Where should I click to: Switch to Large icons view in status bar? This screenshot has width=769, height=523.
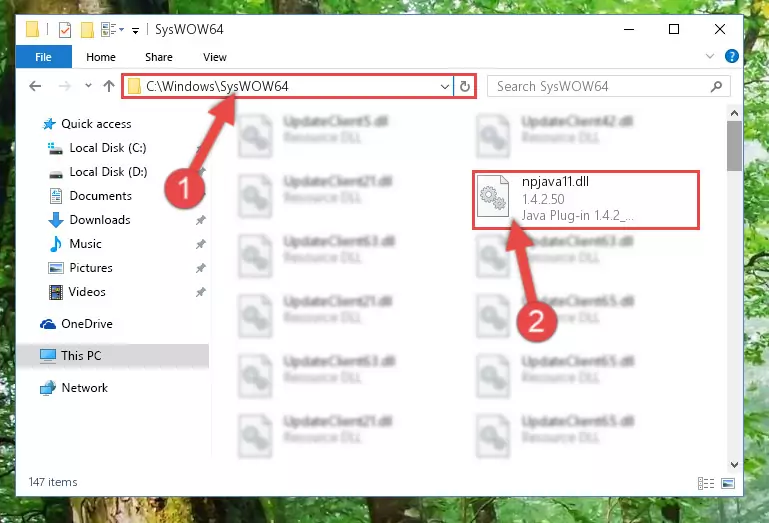coord(728,484)
